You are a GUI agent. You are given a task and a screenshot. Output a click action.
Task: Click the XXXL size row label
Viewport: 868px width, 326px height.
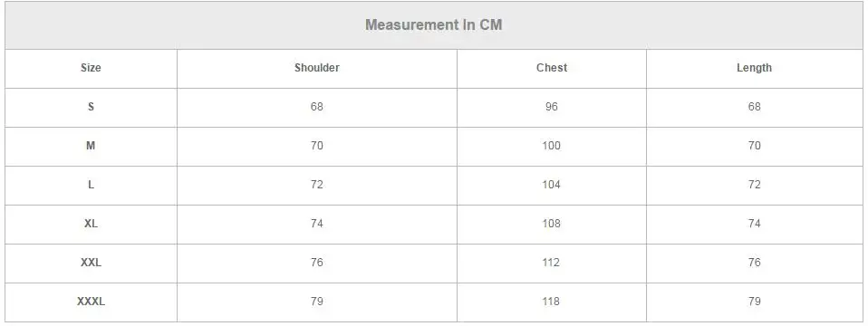[91, 302]
